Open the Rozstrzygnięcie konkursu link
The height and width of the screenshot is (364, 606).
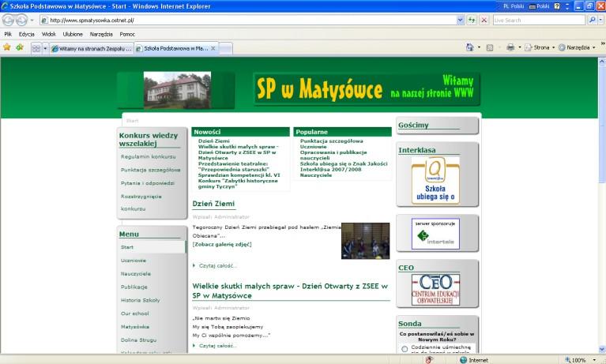point(141,202)
